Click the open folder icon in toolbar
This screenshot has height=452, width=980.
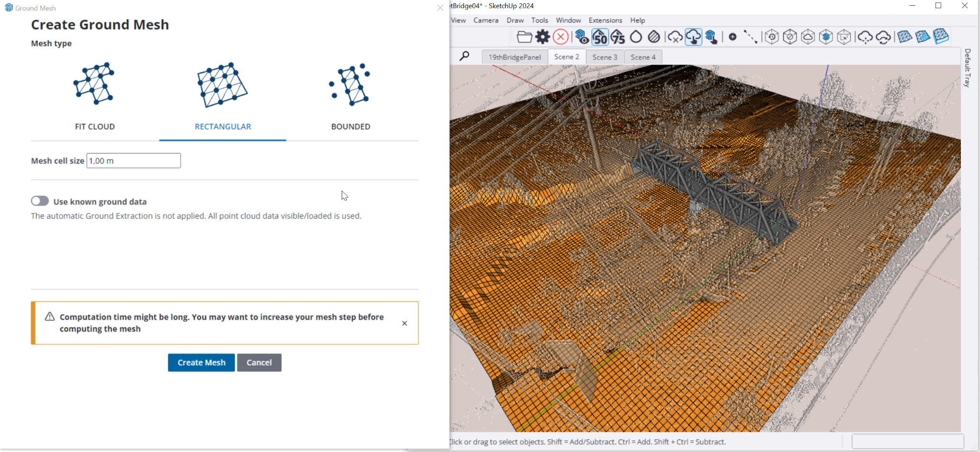tap(524, 37)
